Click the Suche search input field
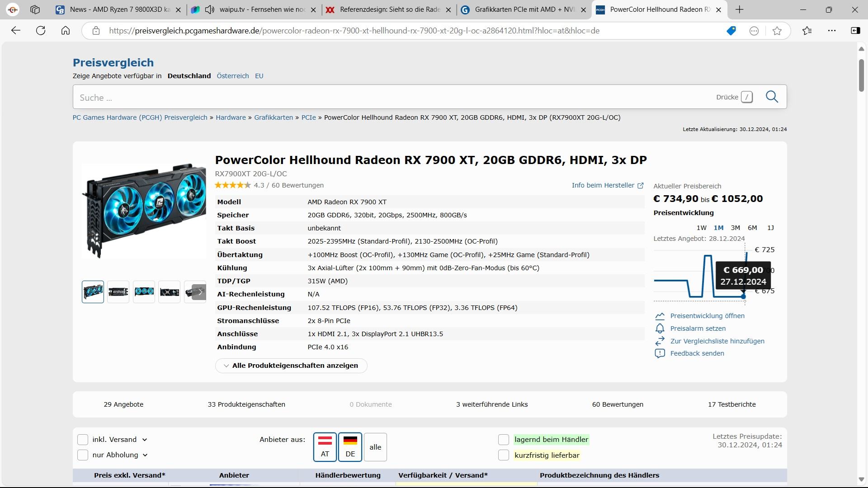Viewport: 868px width, 488px height. (389, 97)
